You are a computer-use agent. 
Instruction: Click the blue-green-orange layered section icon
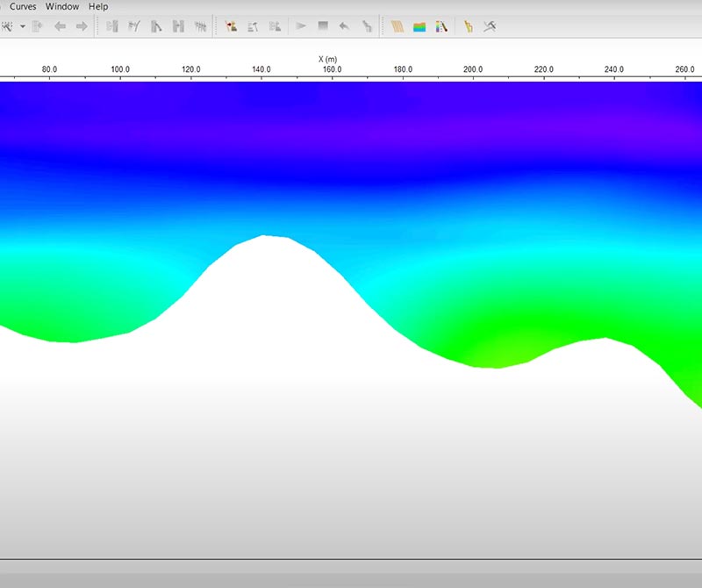point(419,27)
